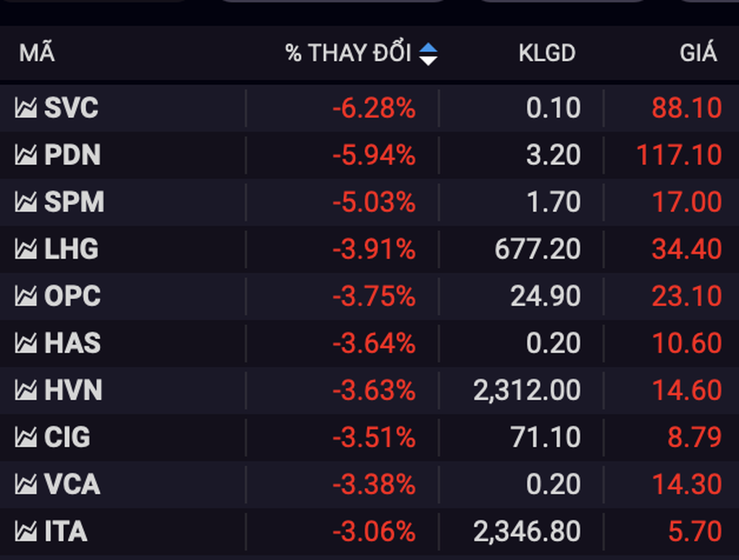Open the chart icon beside ITA
This screenshot has width=739, height=560.
[x=25, y=532]
